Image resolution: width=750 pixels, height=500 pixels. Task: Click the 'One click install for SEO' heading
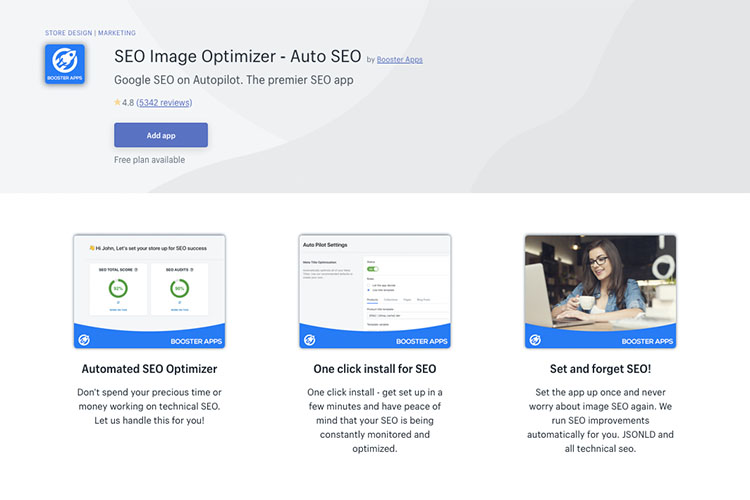[375, 369]
